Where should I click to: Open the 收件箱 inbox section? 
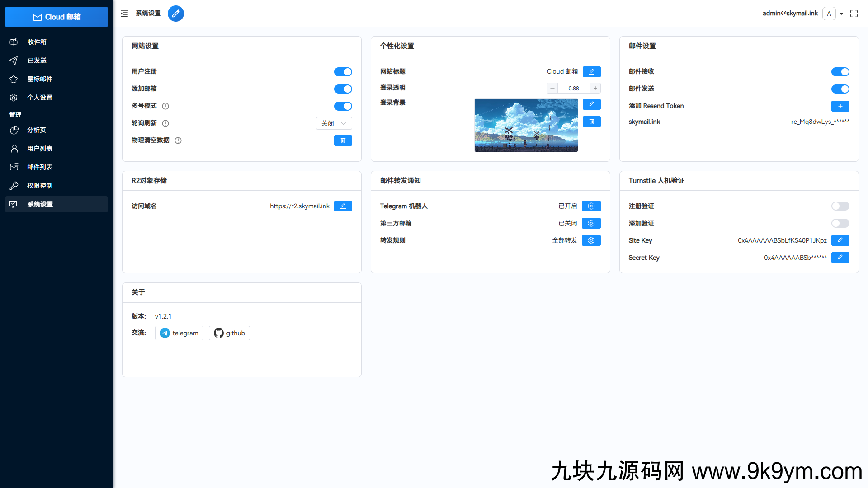(38, 42)
